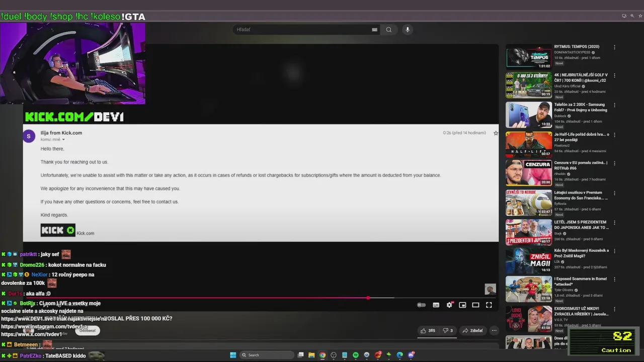Open RYTMUS: TEMPOS (2020) video thumbnail

(x=529, y=57)
